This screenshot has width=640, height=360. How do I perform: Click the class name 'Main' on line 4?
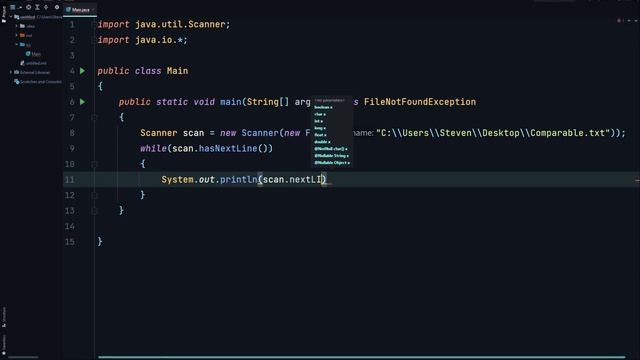178,71
